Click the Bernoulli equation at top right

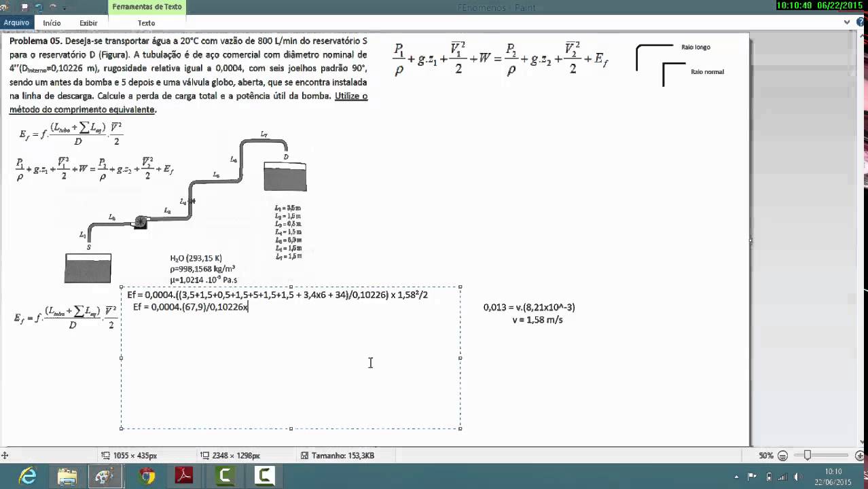click(501, 60)
